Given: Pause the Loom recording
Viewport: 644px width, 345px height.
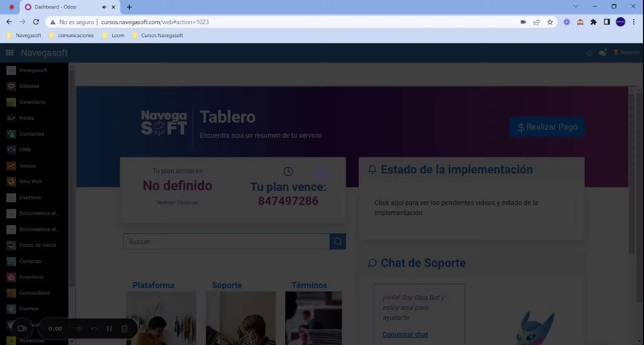Looking at the screenshot, I should 109,328.
